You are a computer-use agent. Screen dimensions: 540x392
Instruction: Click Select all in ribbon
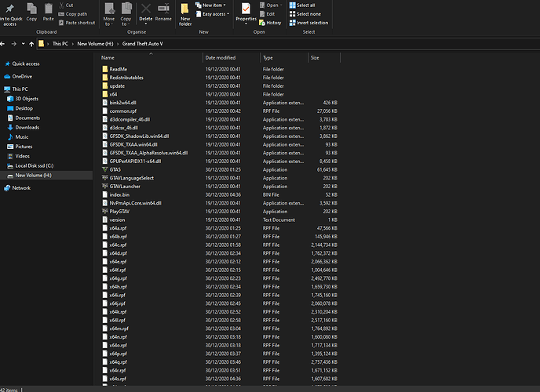302,5
